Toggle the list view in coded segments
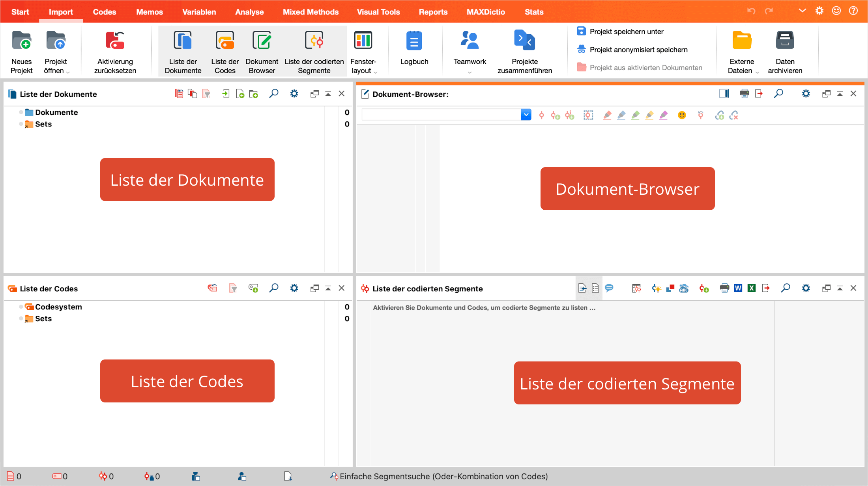The image size is (868, 486). click(595, 288)
